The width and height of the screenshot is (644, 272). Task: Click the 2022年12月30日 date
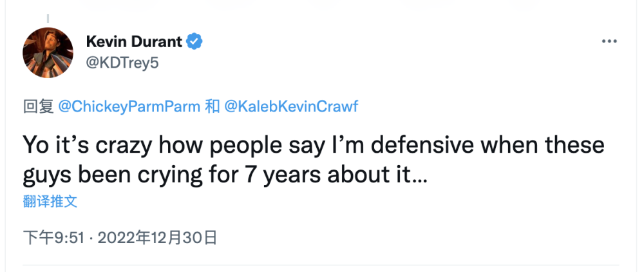coord(156,238)
